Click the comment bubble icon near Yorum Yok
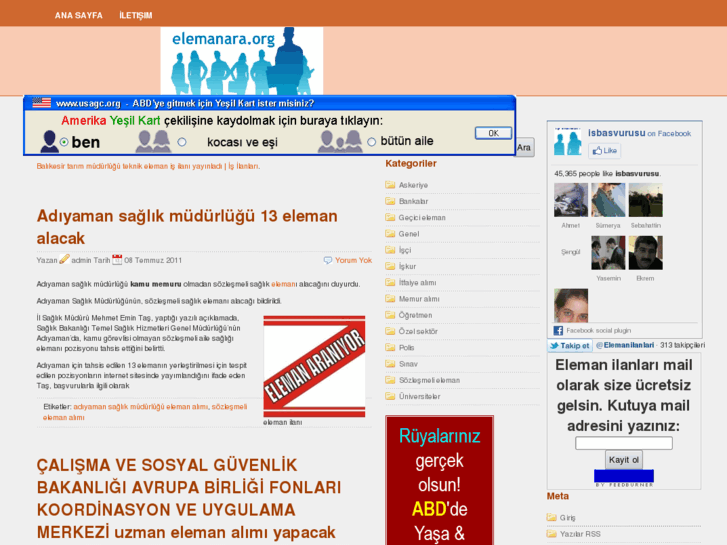This screenshot has height=545, width=727. pyautogui.click(x=328, y=260)
